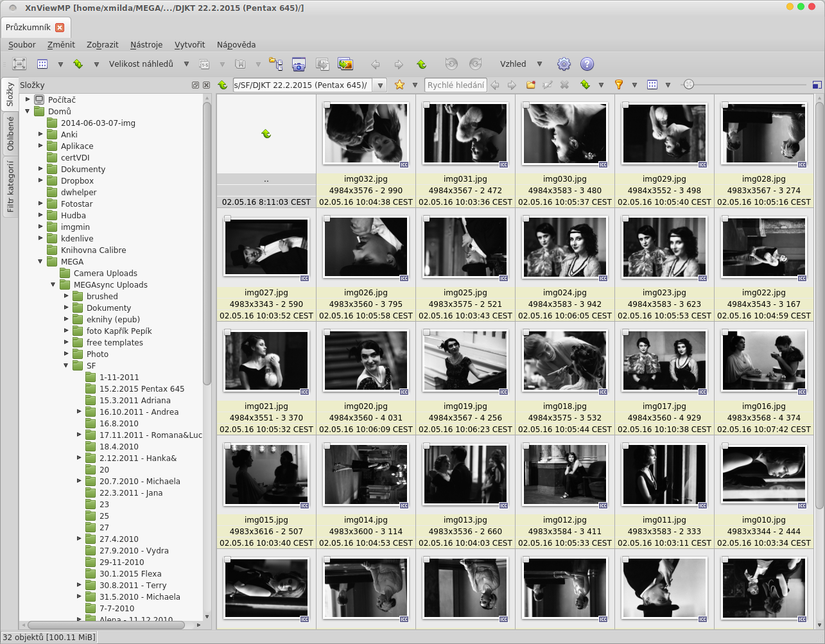Open the Zobrazit menu
The image size is (825, 644).
click(103, 45)
